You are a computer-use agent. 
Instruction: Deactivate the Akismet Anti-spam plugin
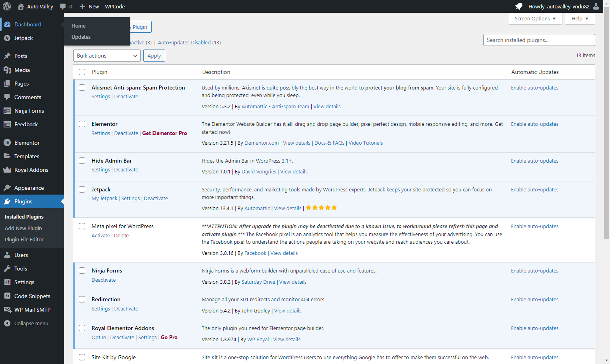(126, 97)
